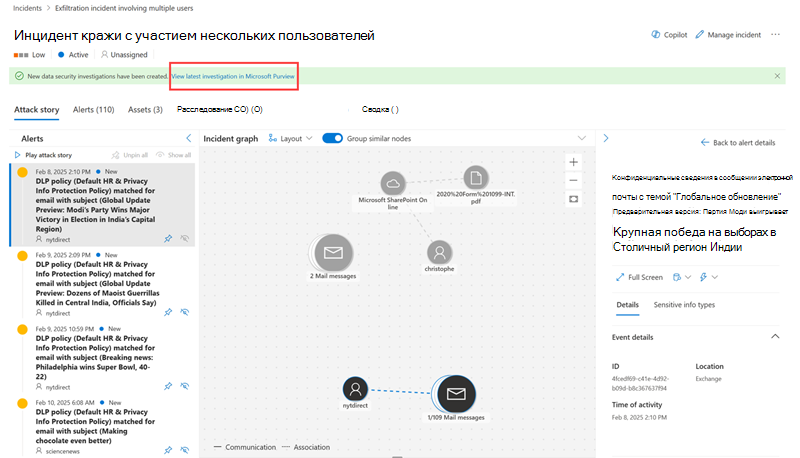The width and height of the screenshot is (800, 458).
Task: Click Show all in Alerts panel
Action: click(x=173, y=155)
